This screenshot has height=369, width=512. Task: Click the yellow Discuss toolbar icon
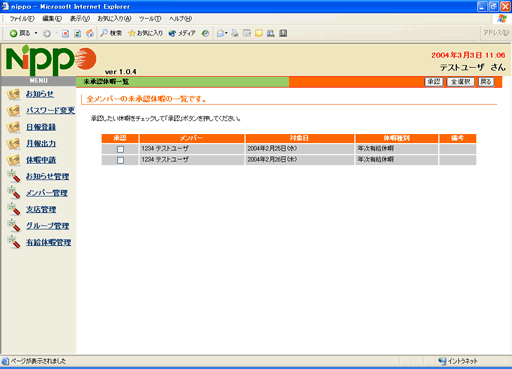pos(259,33)
